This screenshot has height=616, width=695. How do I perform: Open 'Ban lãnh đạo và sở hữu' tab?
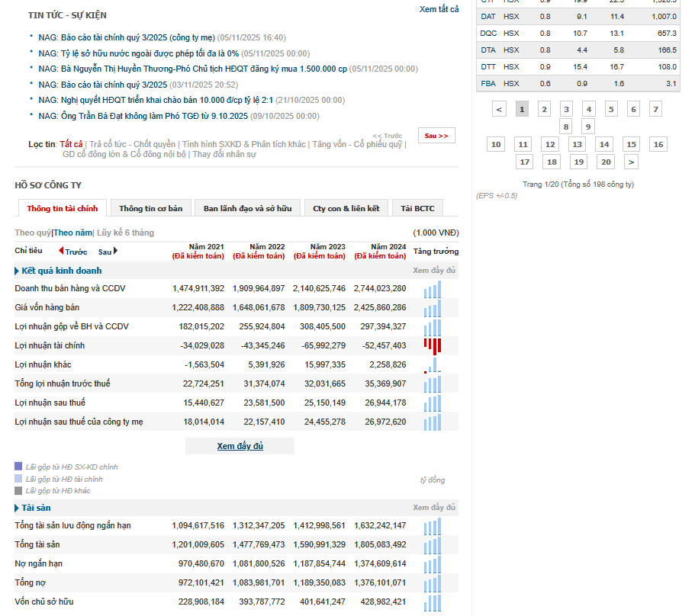tap(247, 208)
